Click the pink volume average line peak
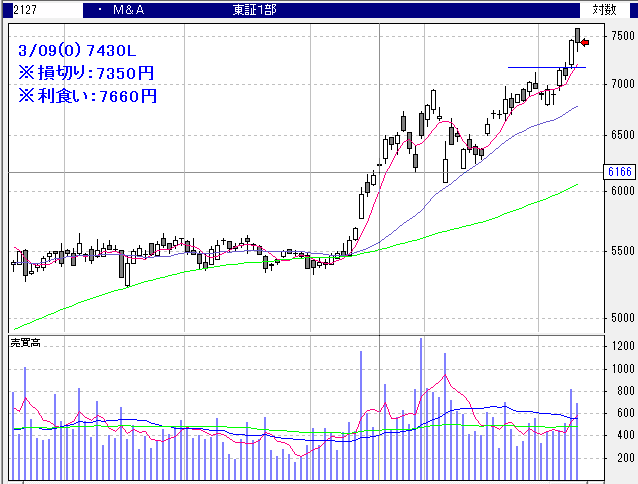Screen dimensions: 638x484 pos(445,377)
